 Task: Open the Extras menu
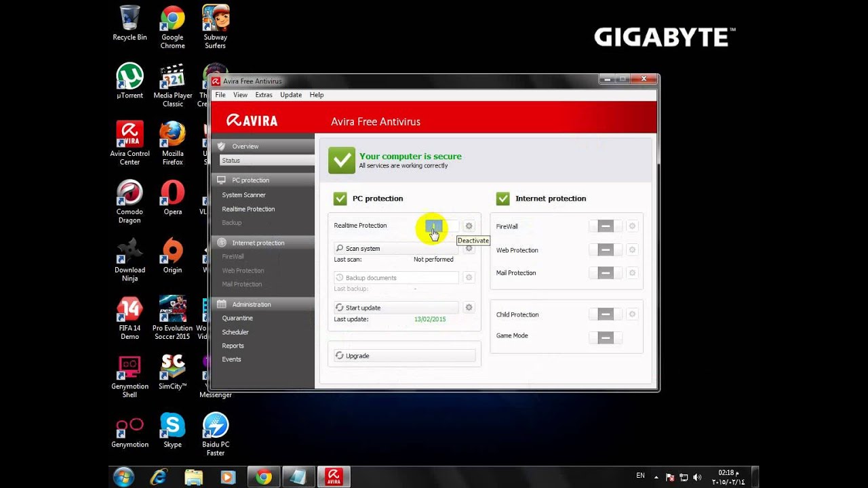264,95
